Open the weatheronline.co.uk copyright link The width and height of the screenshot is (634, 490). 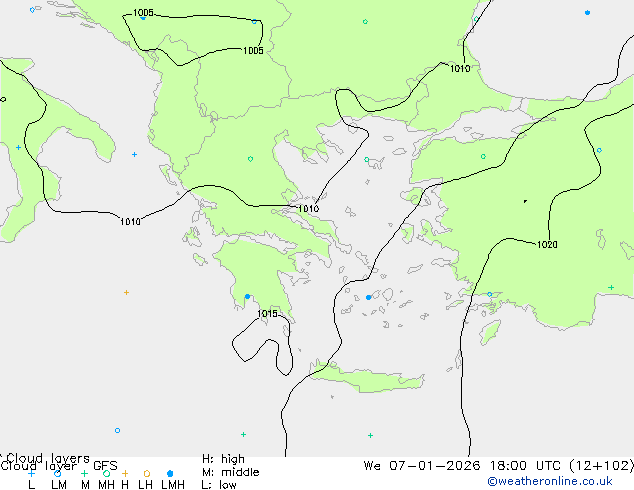(x=550, y=481)
